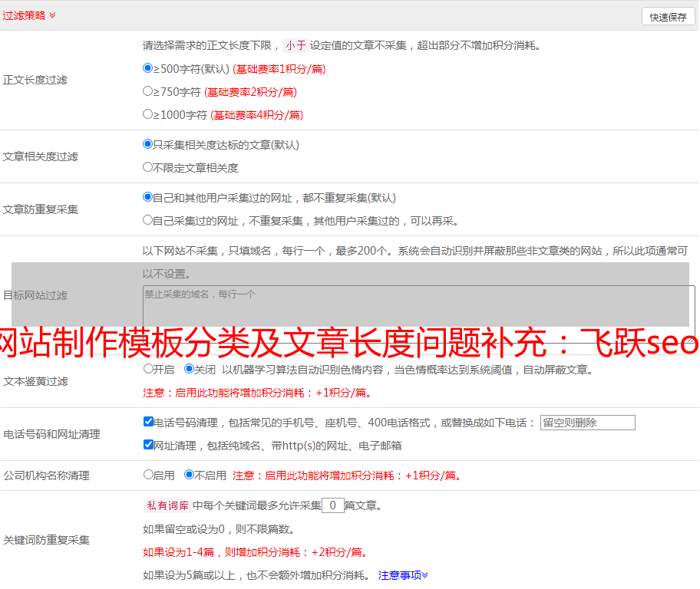Select 自己采集过的网址，不重复采集 radio option
The image size is (700, 589).
coord(147,219)
